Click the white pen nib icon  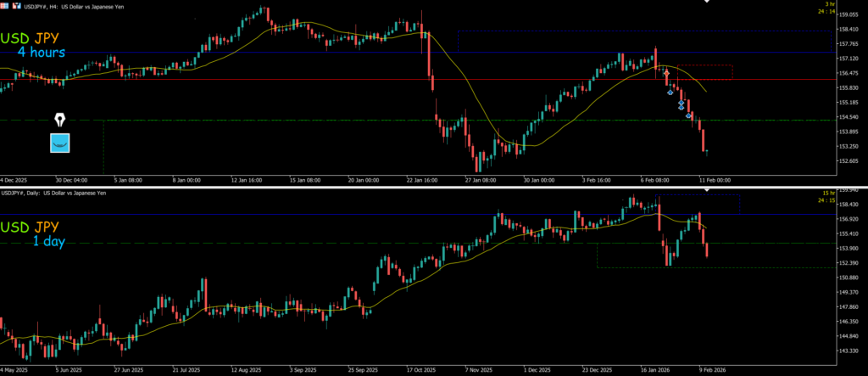60,119
